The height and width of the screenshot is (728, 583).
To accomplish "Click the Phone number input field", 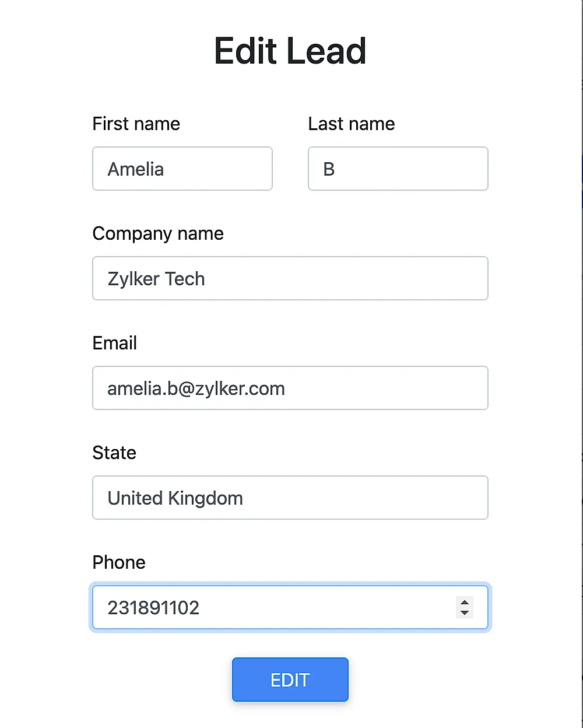I will [274, 607].
